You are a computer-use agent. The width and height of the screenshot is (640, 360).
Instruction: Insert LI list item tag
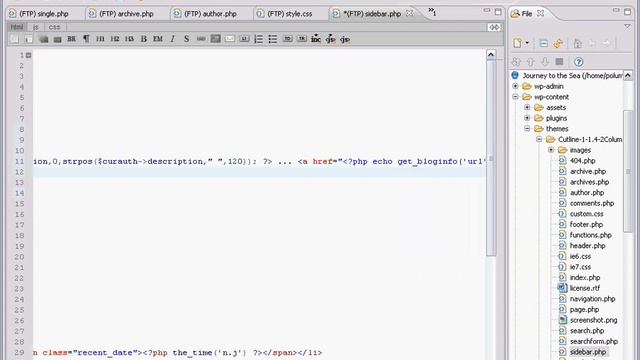coord(244,39)
